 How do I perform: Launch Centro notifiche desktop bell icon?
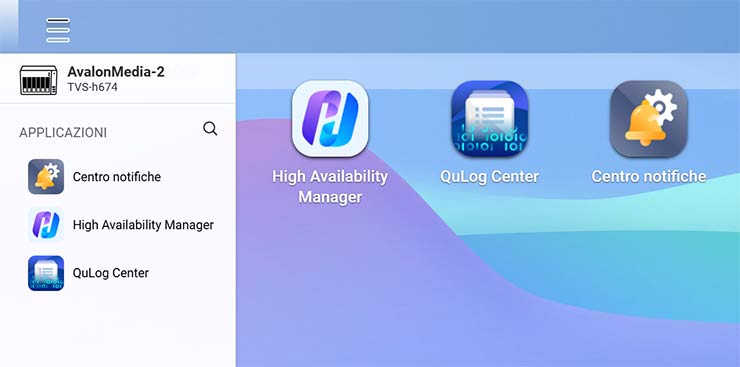649,118
